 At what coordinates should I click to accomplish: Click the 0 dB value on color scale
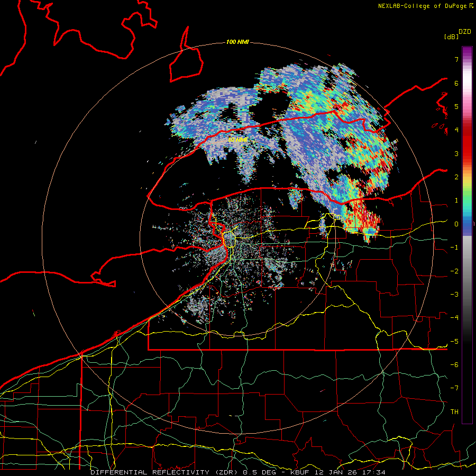coord(456,224)
